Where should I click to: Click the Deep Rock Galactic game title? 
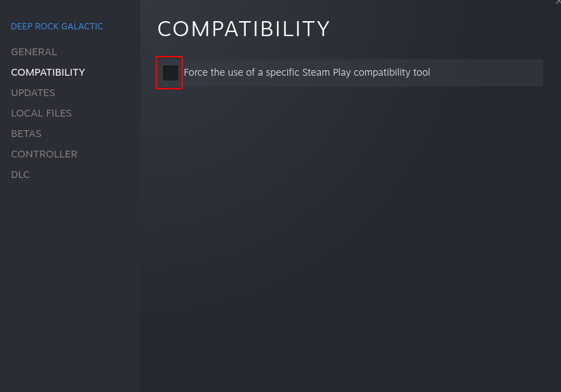(x=57, y=27)
